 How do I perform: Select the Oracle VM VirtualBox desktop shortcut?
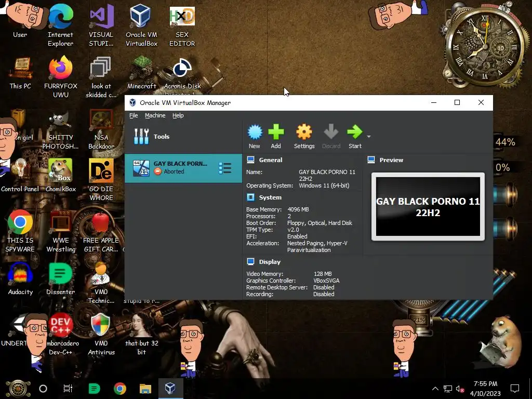(141, 24)
